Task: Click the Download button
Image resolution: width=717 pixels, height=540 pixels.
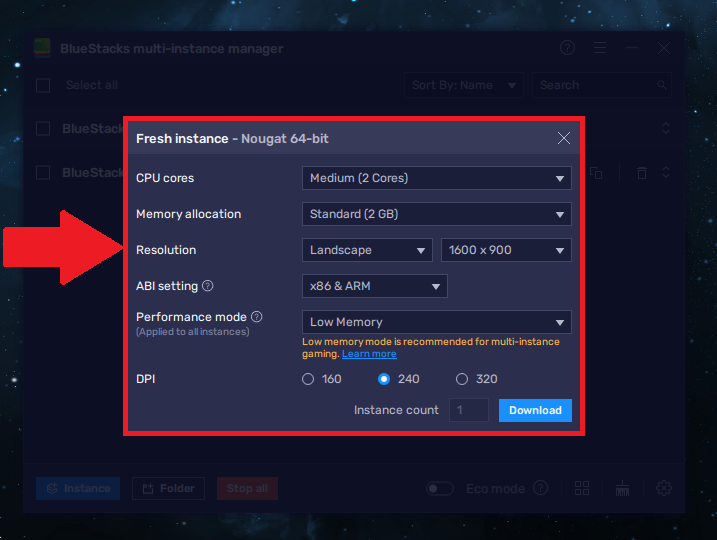Action: point(535,410)
